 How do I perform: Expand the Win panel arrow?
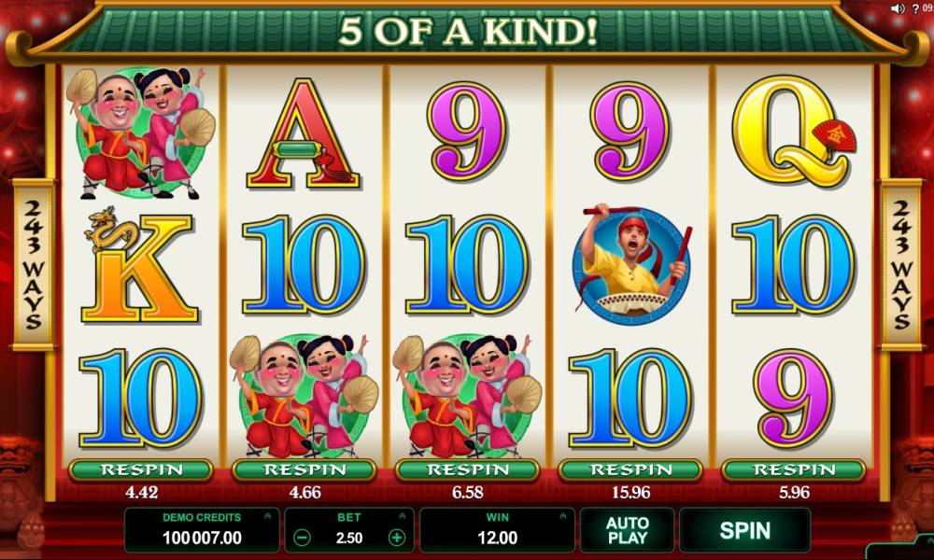563,515
